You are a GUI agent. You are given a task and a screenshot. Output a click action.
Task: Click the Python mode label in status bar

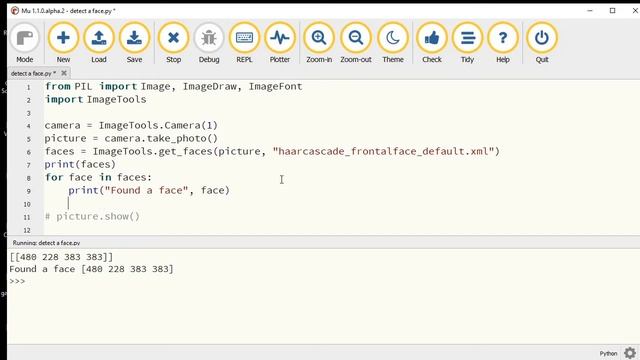(x=608, y=353)
